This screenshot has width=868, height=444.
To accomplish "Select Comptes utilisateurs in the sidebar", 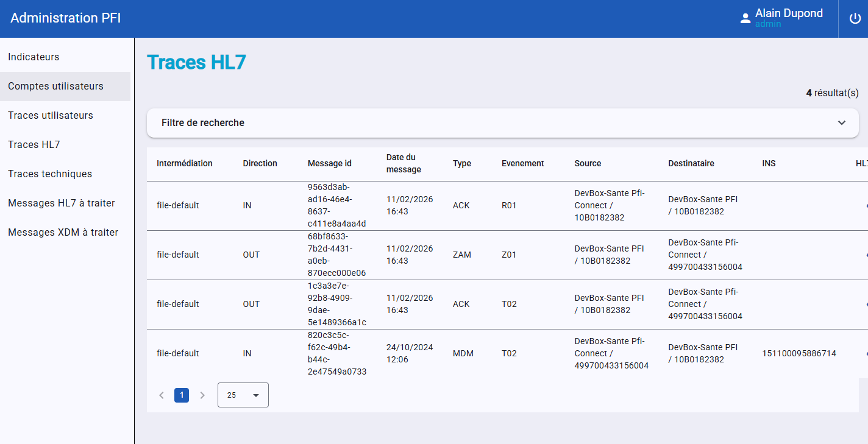I will click(x=55, y=86).
